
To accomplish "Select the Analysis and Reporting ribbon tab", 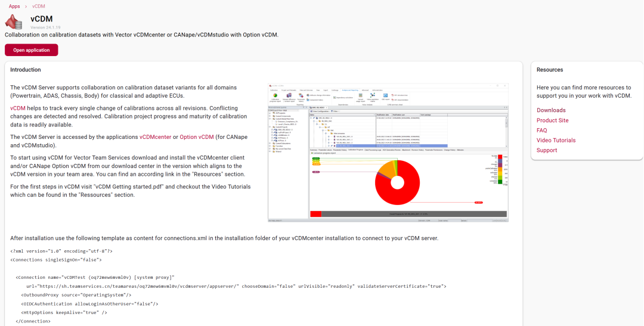I will tap(350, 91).
